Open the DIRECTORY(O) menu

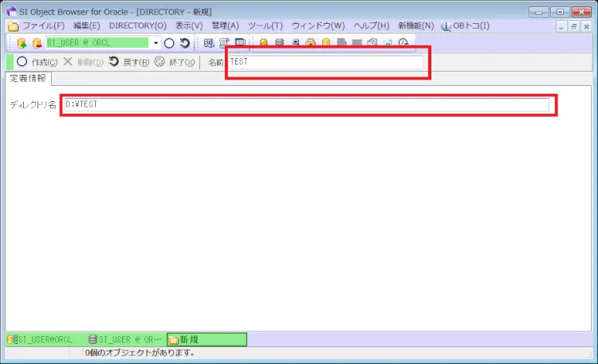[x=137, y=26]
